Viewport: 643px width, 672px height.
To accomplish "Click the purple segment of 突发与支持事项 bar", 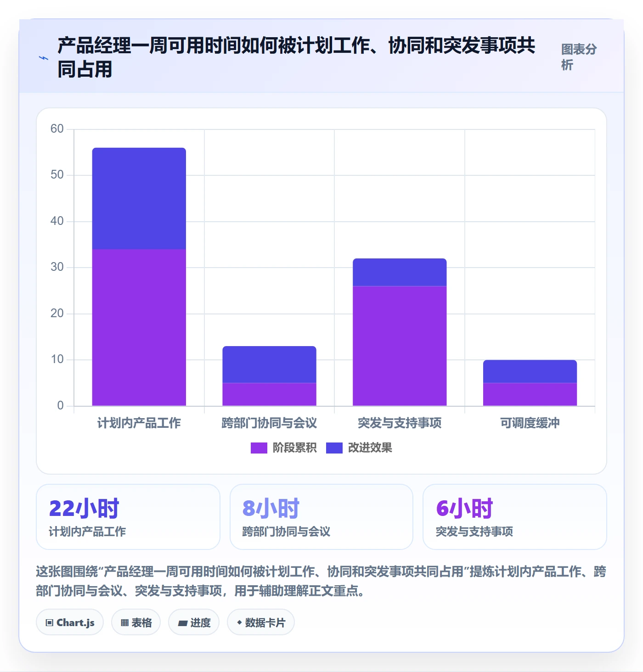I will pyautogui.click(x=400, y=346).
